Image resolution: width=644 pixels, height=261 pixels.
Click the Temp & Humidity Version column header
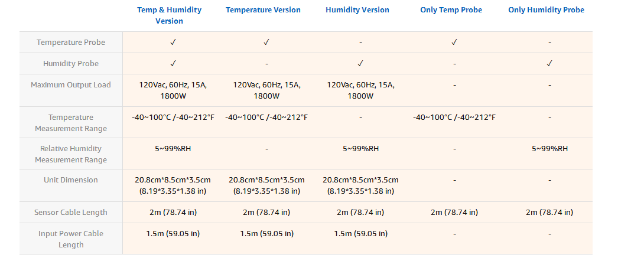click(x=169, y=15)
